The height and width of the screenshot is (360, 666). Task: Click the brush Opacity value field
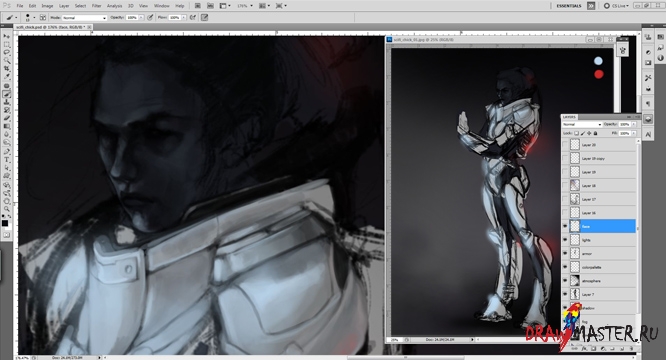[132, 18]
